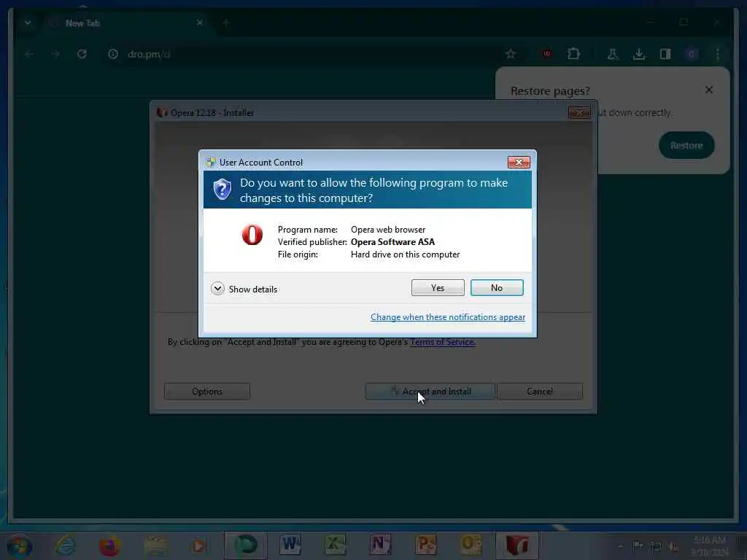Open Microsoft Excel from taskbar
This screenshot has width=747, height=560.
[x=336, y=545]
